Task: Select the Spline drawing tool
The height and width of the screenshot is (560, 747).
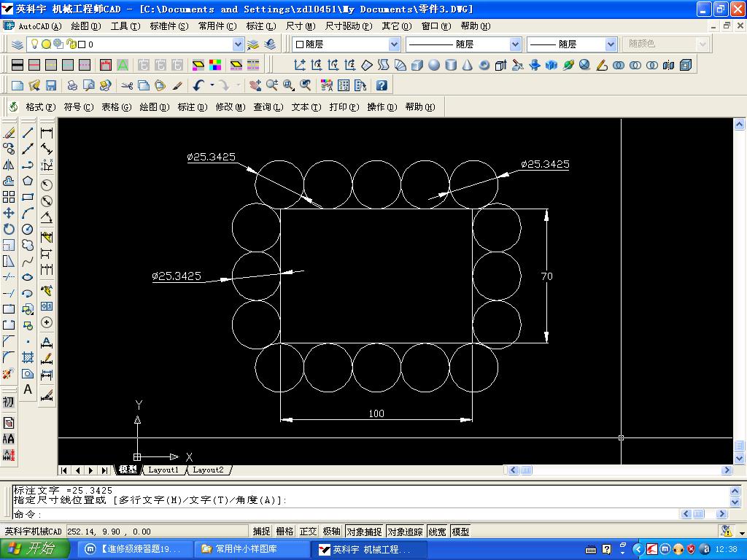Action: coord(28,261)
